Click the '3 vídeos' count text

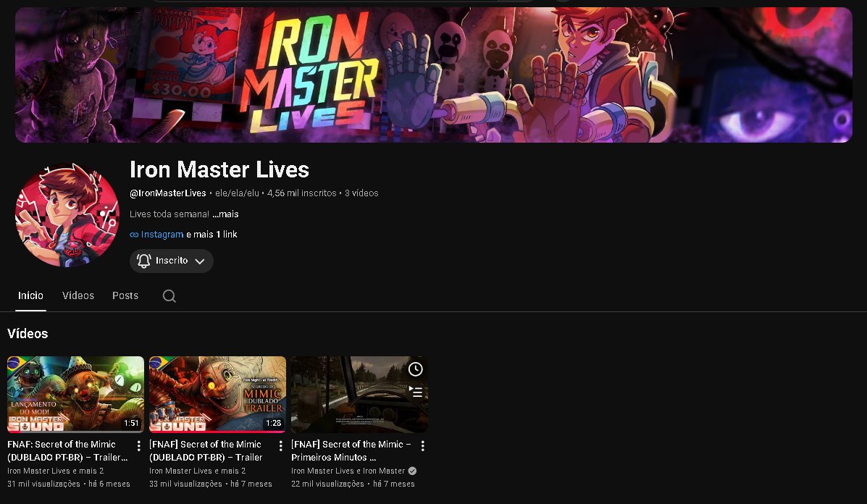click(x=361, y=193)
